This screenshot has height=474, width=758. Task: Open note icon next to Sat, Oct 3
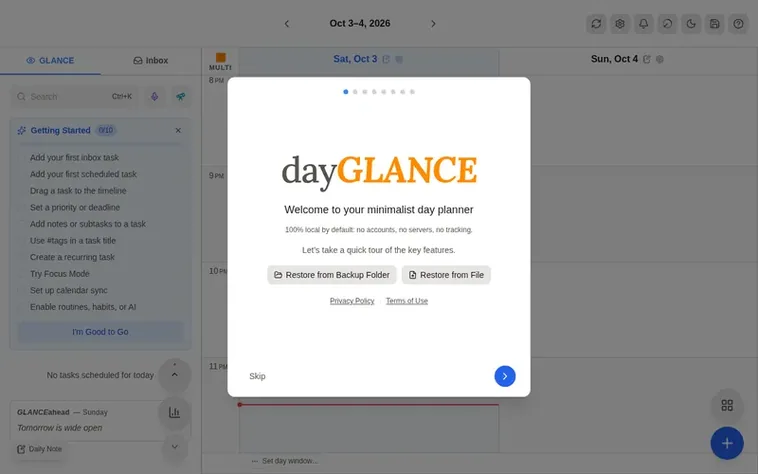pos(386,59)
